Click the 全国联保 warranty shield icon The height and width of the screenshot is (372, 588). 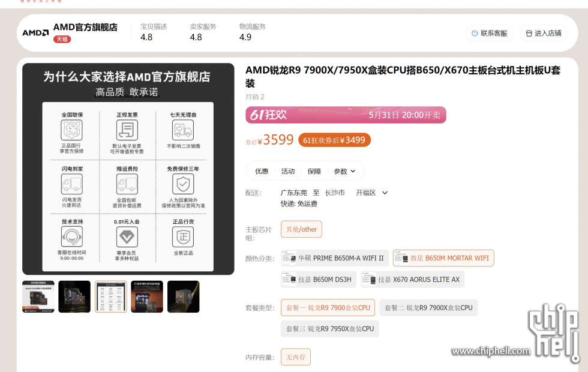click(x=71, y=130)
